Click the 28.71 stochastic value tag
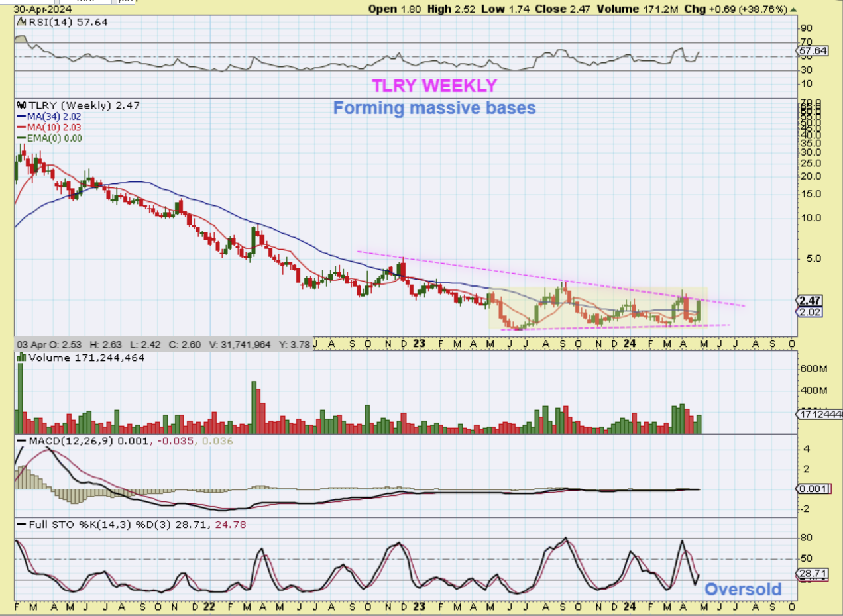Screen dimensions: 843x616 point(813,574)
